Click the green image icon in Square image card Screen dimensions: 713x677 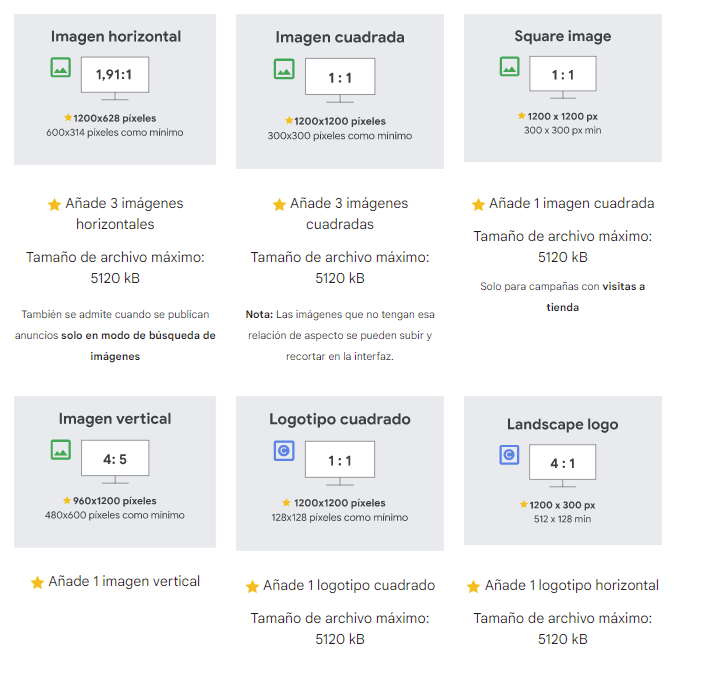coord(510,67)
